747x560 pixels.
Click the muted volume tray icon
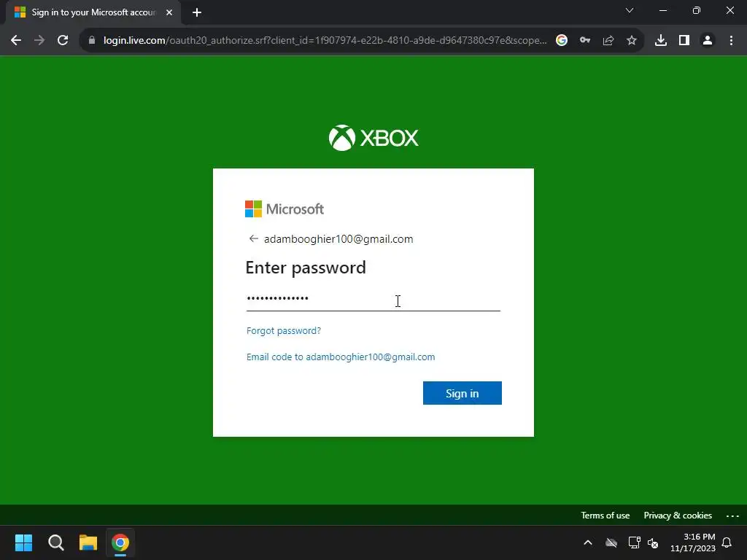coord(653,542)
